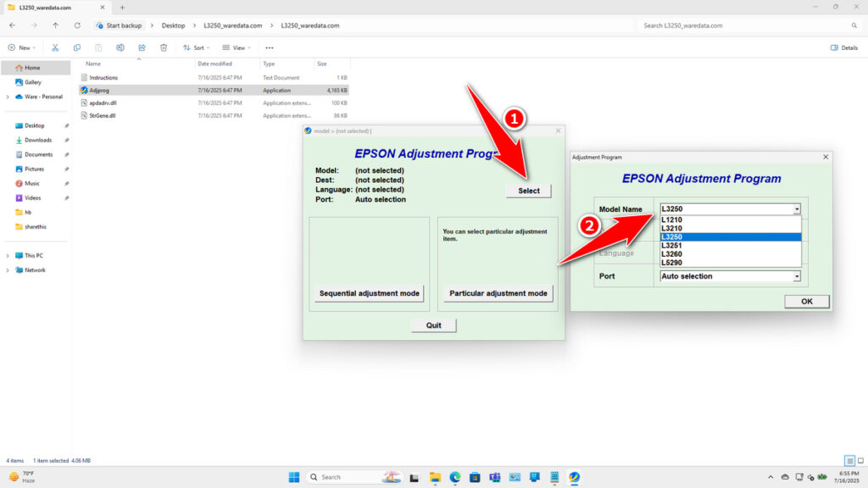The height and width of the screenshot is (488, 868).
Task: Launch Microsoft Edge from the taskbar
Action: 455,477
